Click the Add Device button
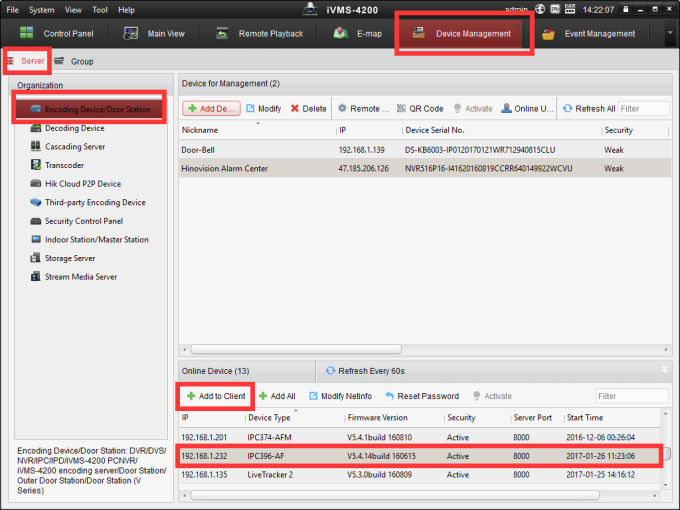Image resolution: width=680 pixels, height=510 pixels. 210,108
